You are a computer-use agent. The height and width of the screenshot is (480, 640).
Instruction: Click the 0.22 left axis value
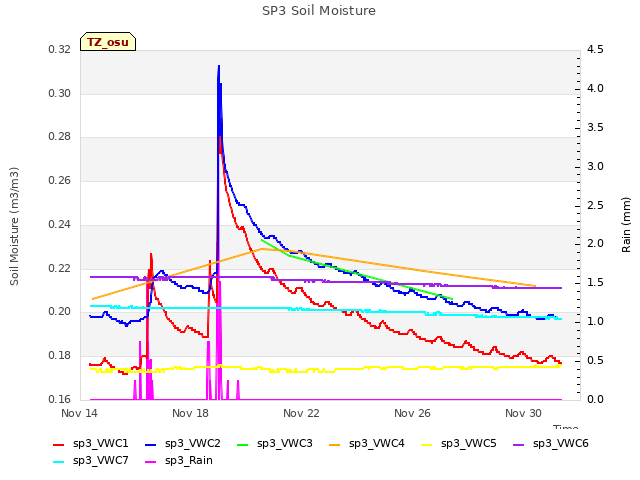pos(60,269)
